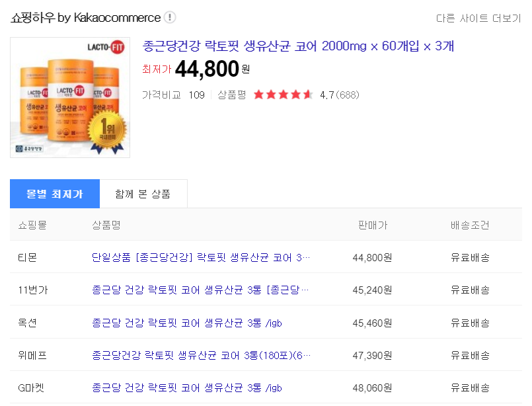Click the 48,060원 price
Image resolution: width=532 pixels, height=406 pixels.
(x=372, y=388)
